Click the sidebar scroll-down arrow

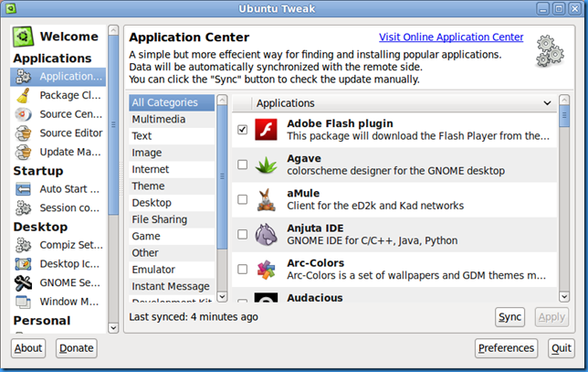(113, 328)
